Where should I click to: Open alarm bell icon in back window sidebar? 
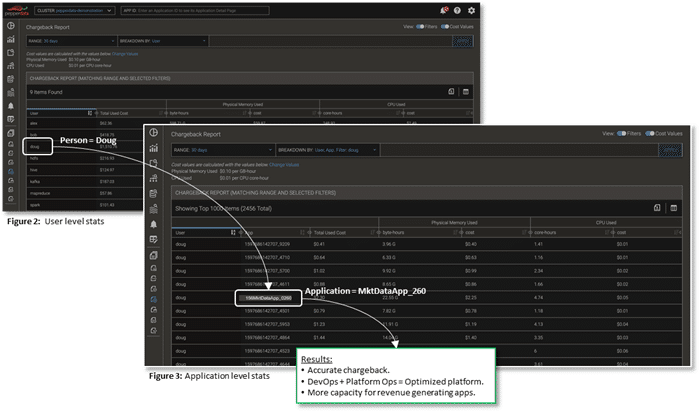click(x=11, y=106)
